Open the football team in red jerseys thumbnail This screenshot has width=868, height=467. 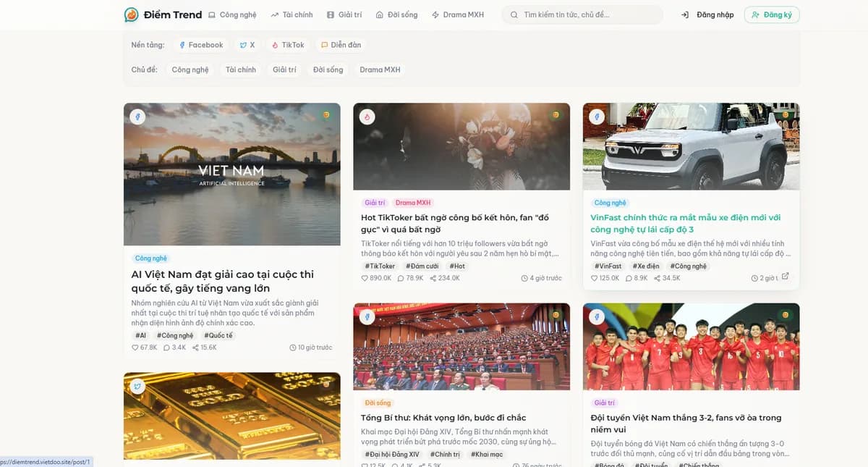pyautogui.click(x=692, y=346)
